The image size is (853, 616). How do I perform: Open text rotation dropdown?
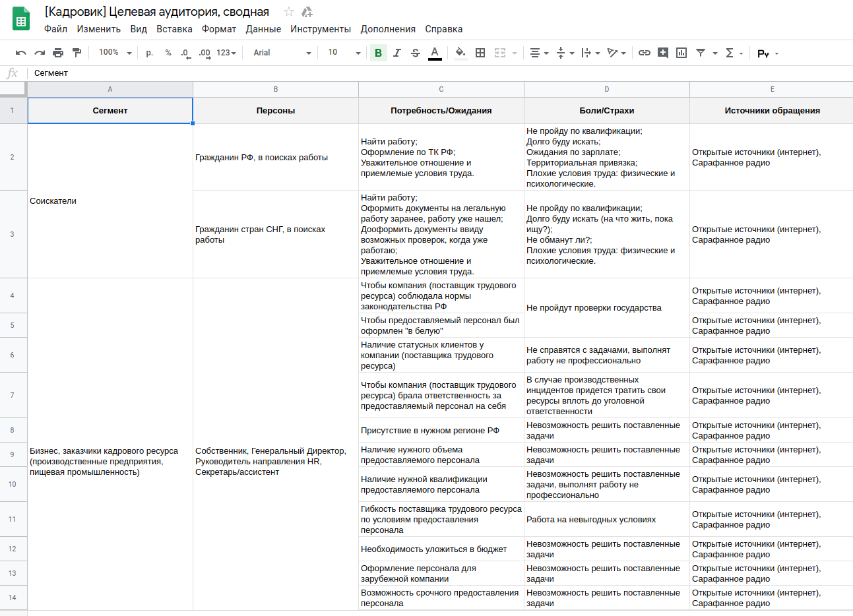pos(616,53)
